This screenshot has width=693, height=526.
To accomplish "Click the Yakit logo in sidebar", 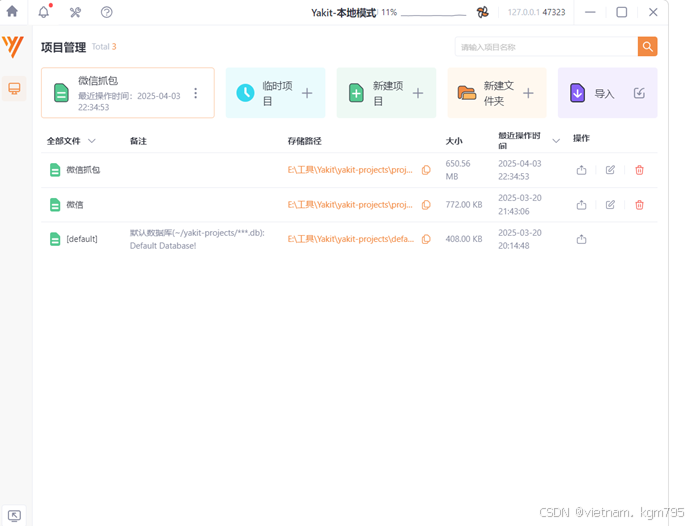I will coord(13,47).
